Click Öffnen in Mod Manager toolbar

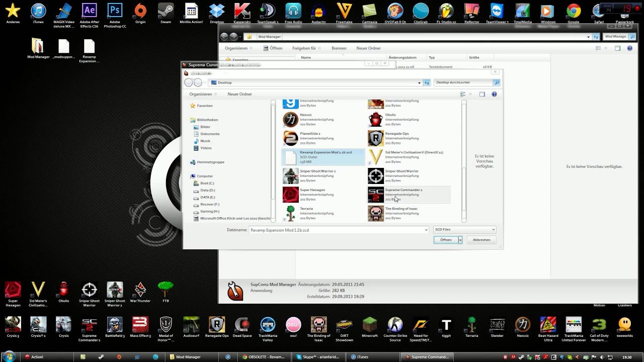pyautogui.click(x=273, y=48)
